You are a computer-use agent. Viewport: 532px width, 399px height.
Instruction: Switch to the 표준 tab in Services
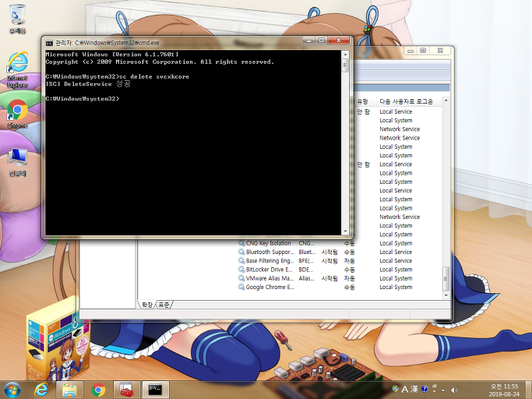point(164,305)
